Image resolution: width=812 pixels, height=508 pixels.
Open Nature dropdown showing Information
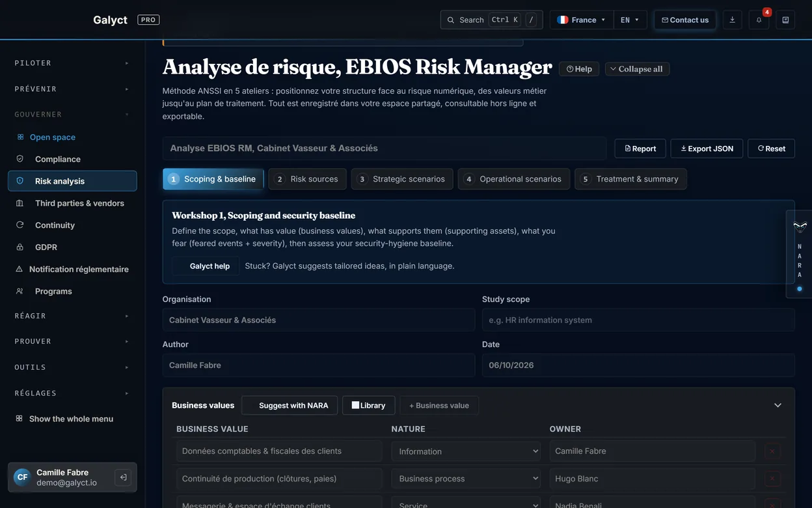[466, 451]
